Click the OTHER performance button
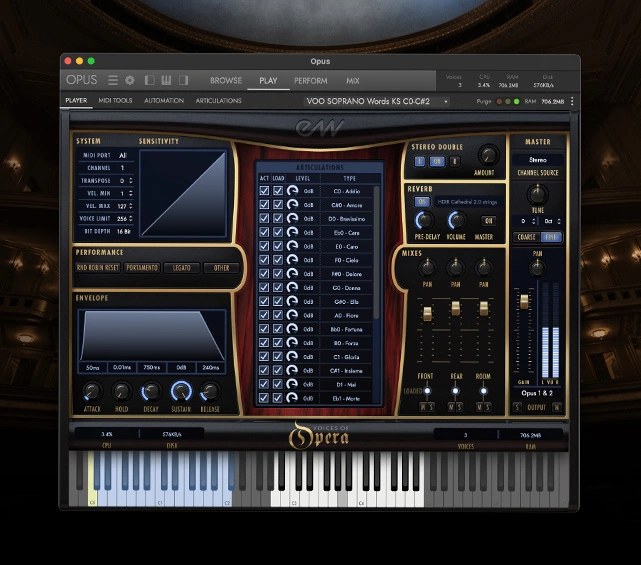 click(222, 268)
